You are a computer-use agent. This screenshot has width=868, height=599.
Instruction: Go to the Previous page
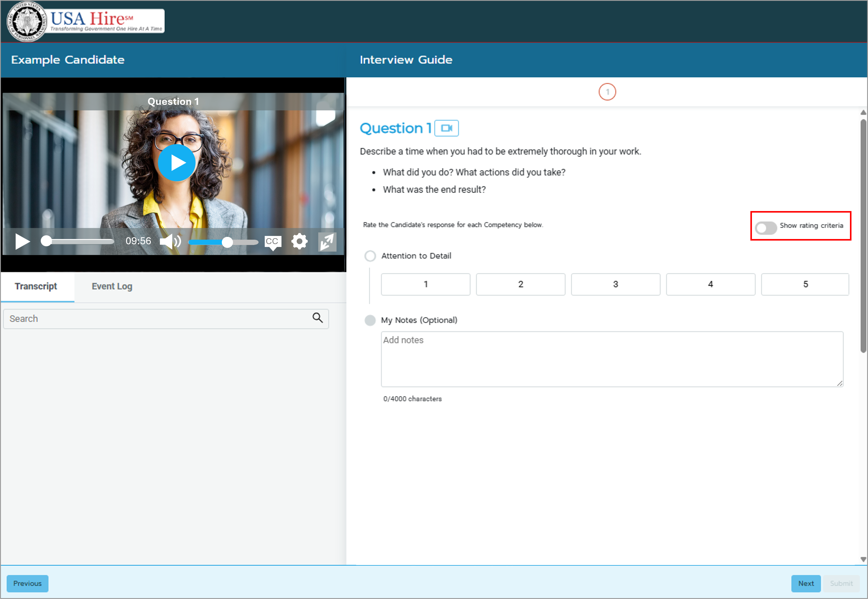(27, 583)
